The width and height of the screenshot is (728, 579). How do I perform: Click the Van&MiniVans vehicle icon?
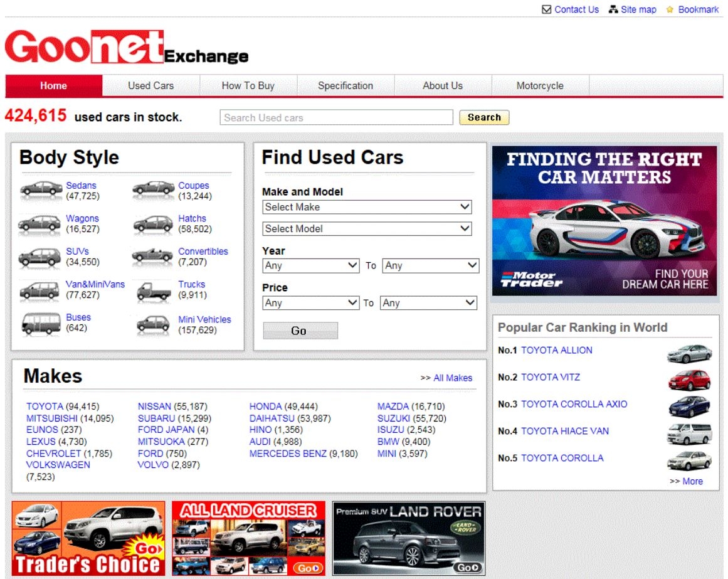40,290
